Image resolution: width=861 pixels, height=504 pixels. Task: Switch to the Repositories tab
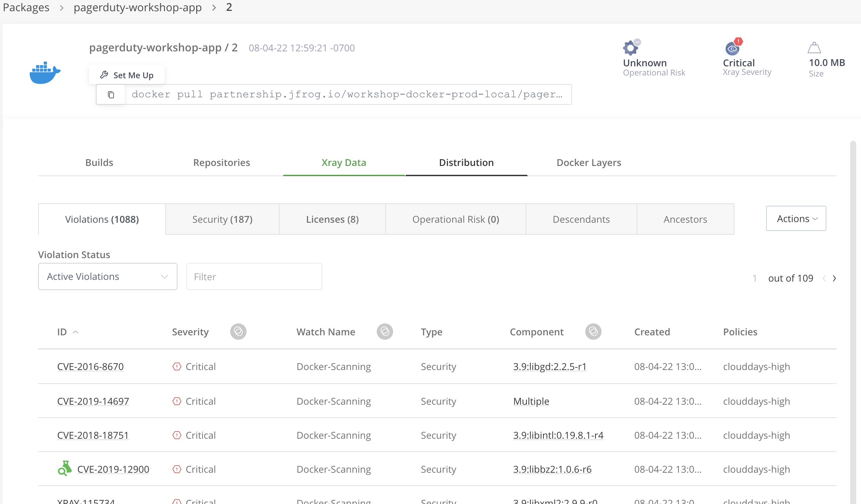[x=221, y=162]
